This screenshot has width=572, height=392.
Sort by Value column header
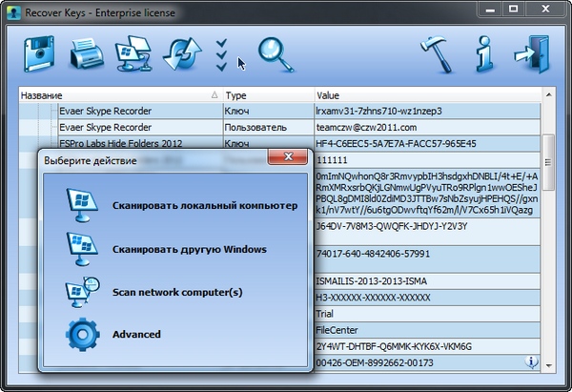point(427,95)
